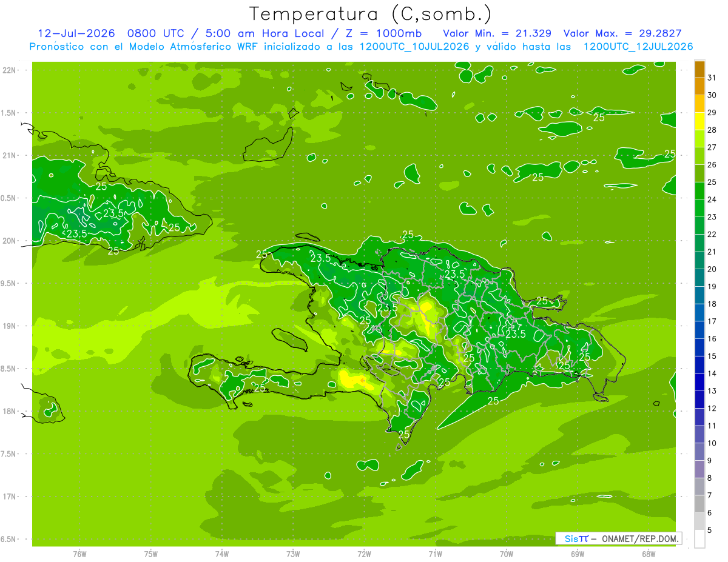Image resolution: width=728 pixels, height=562 pixels.
Task: Pick the gold legend swatch between 29 and 30
Action: (699, 104)
